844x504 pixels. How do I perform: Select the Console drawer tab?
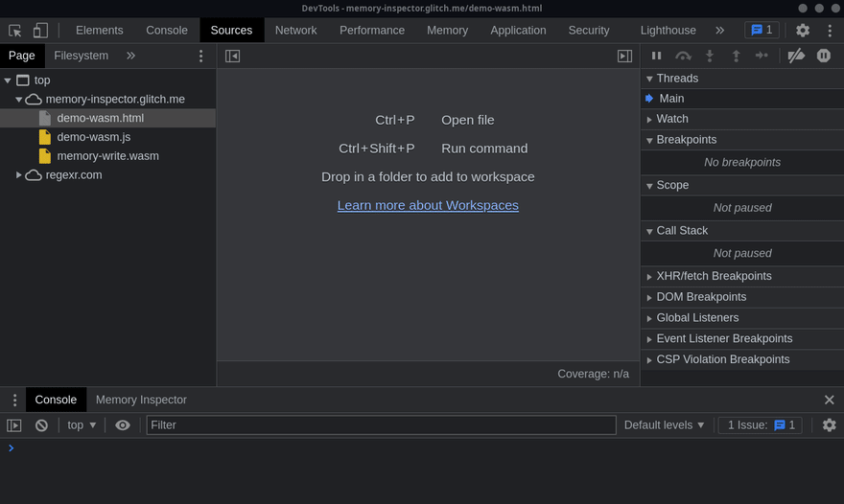(56, 401)
